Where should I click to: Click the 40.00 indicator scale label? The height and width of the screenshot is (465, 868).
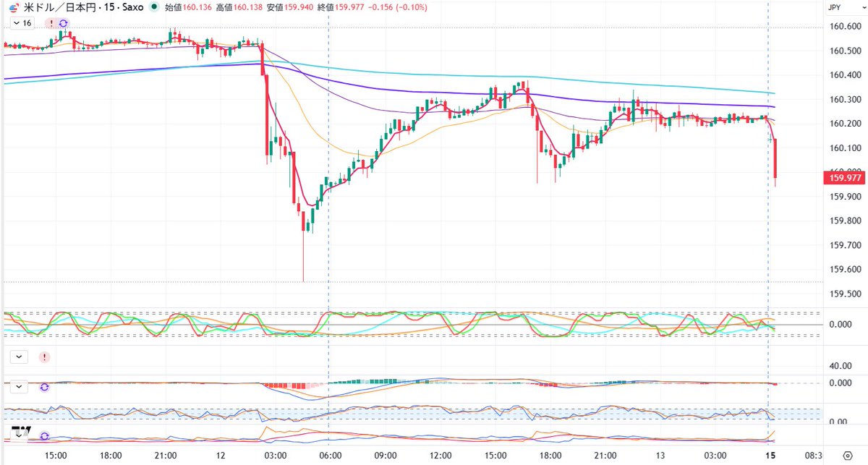(x=840, y=366)
